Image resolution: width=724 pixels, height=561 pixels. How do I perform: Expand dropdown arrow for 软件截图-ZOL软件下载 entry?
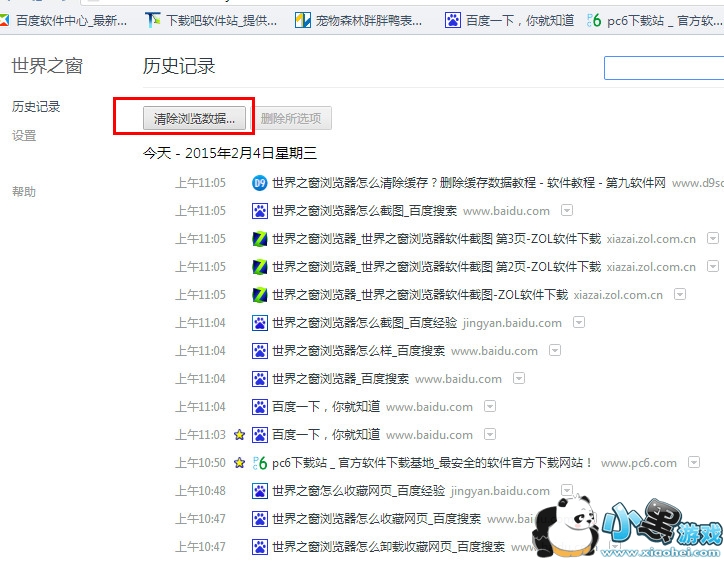[680, 294]
